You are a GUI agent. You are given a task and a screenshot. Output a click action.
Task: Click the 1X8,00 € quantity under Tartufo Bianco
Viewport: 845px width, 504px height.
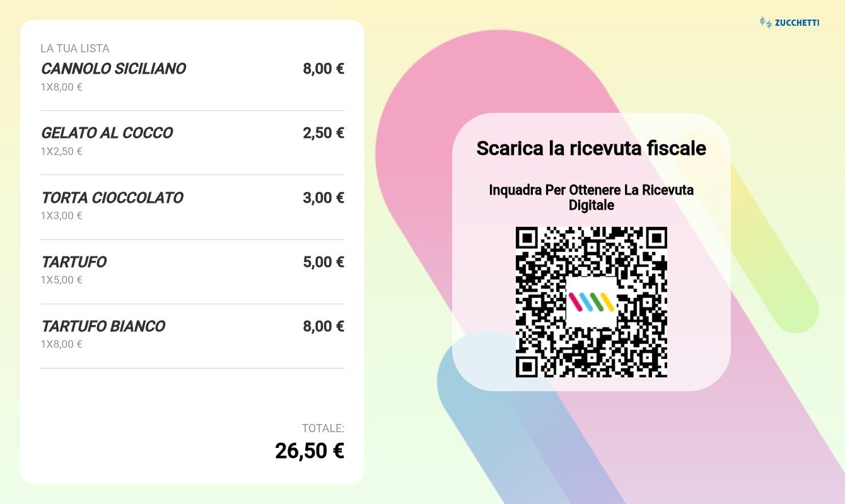(62, 344)
